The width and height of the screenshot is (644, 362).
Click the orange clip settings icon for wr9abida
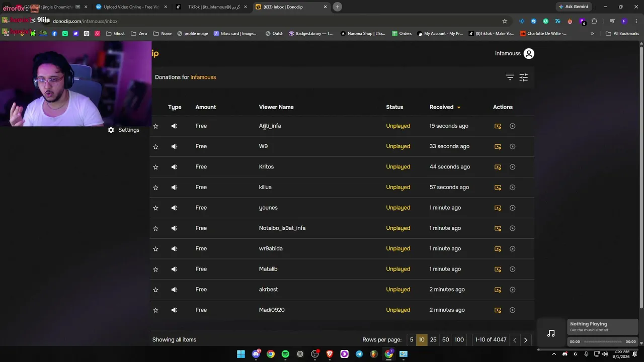click(x=498, y=249)
